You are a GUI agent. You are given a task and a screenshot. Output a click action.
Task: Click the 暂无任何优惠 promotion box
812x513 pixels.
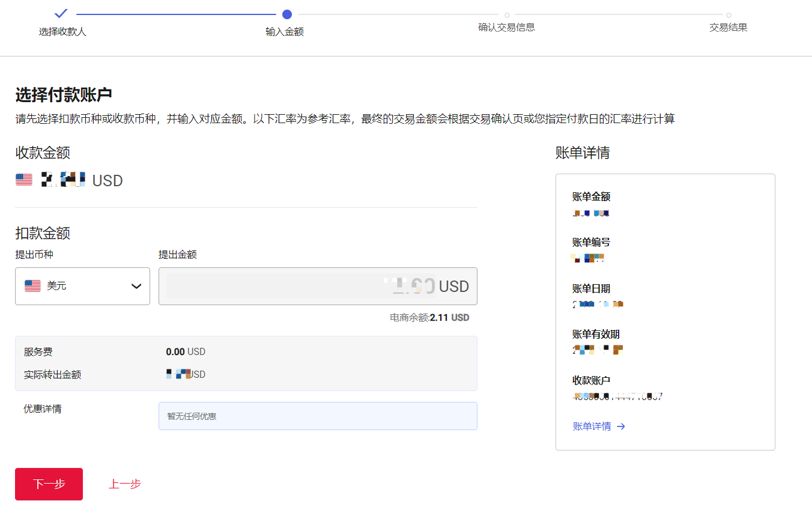click(x=318, y=416)
